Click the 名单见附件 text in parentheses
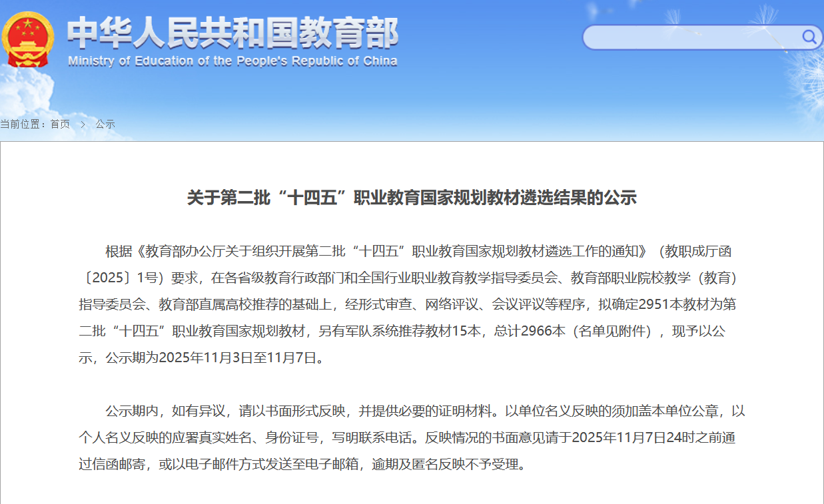The height and width of the screenshot is (504, 824). (x=612, y=331)
